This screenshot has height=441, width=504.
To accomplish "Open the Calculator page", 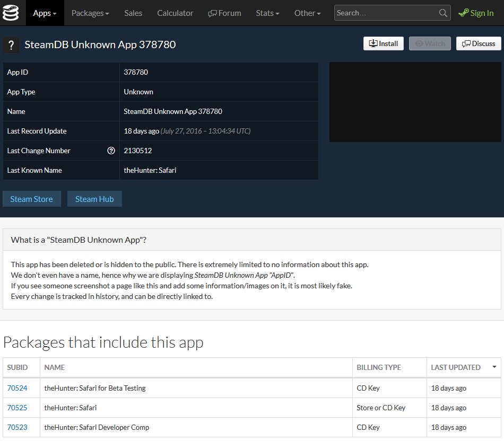I will tap(175, 13).
